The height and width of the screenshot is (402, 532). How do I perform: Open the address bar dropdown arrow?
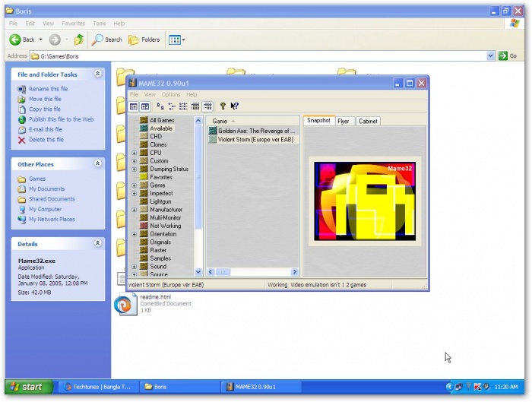click(x=490, y=55)
